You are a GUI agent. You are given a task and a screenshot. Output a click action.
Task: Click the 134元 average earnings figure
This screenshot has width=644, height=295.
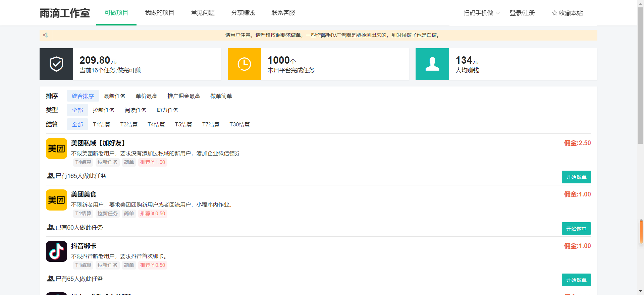pyautogui.click(x=467, y=60)
